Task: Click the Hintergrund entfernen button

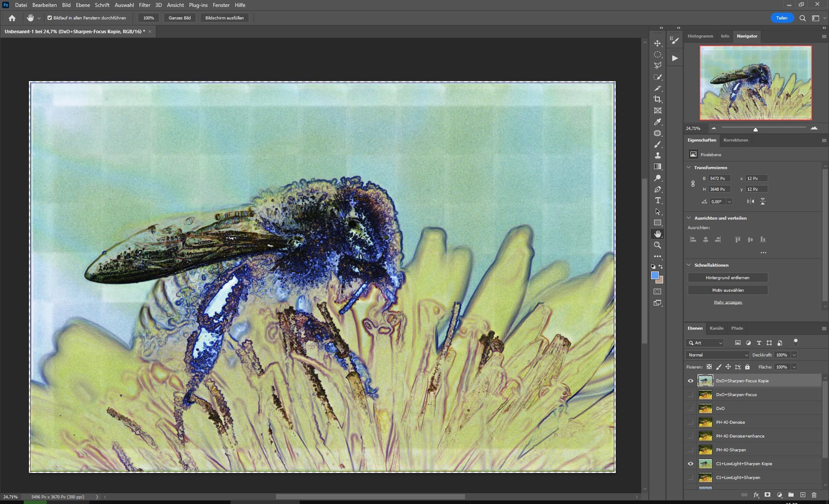Action: pos(728,278)
